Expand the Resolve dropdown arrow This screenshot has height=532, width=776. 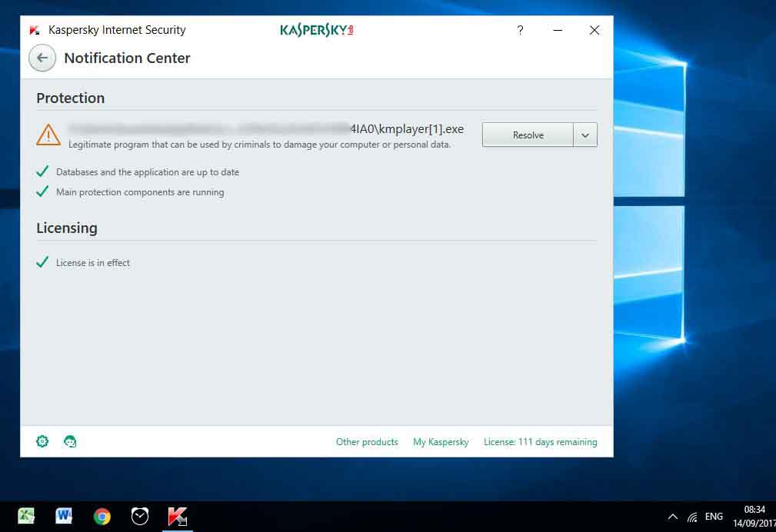tap(585, 135)
